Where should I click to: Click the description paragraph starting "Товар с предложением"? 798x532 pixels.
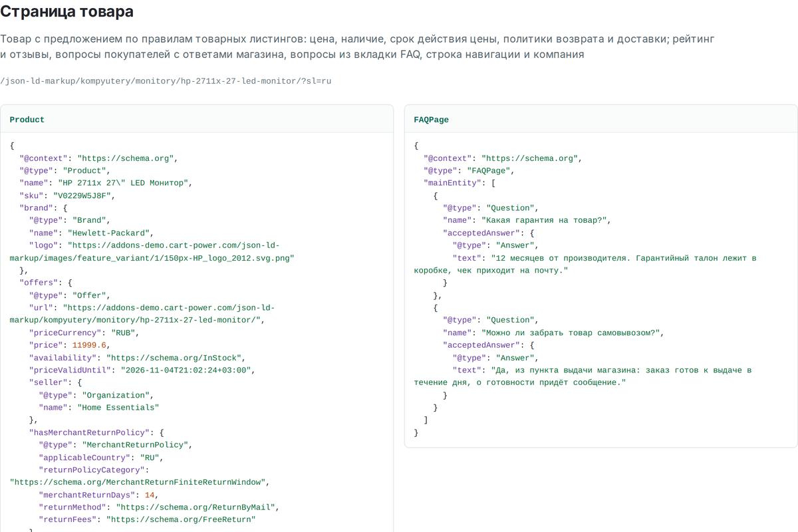(x=358, y=47)
